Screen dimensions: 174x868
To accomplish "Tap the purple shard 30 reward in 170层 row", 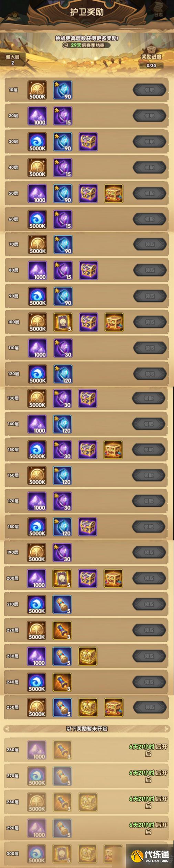I will 62,501.
